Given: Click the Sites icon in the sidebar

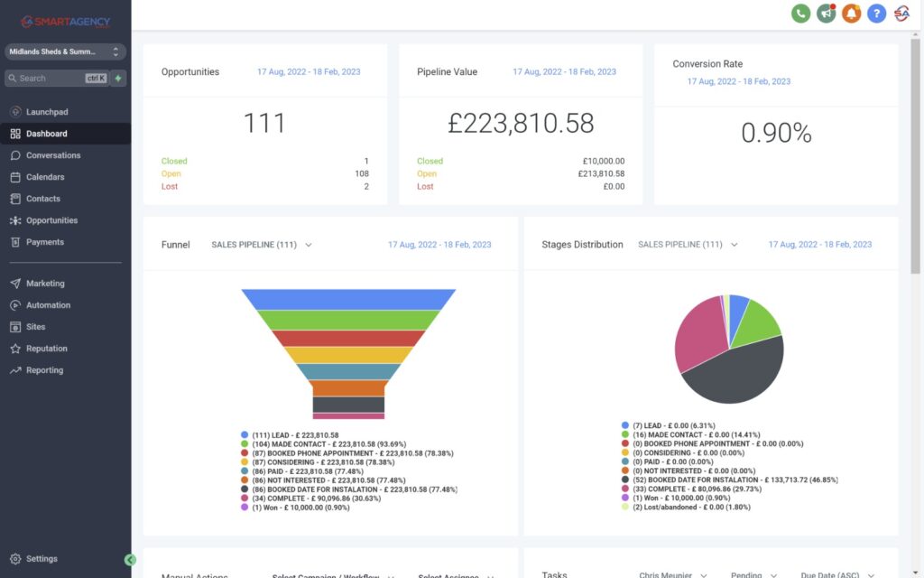Looking at the screenshot, I should (x=15, y=327).
